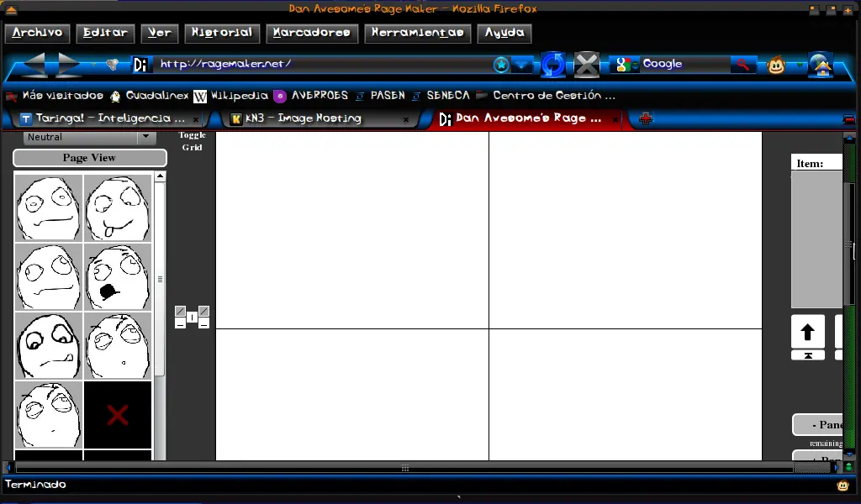
Task: Click the vertical line panel divider button
Action: click(192, 318)
